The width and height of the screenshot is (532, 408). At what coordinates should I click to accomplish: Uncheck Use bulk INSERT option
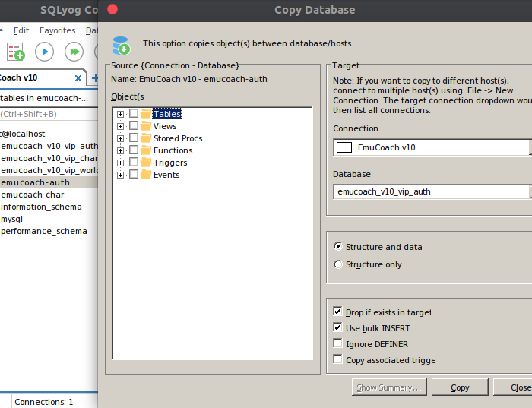point(337,327)
